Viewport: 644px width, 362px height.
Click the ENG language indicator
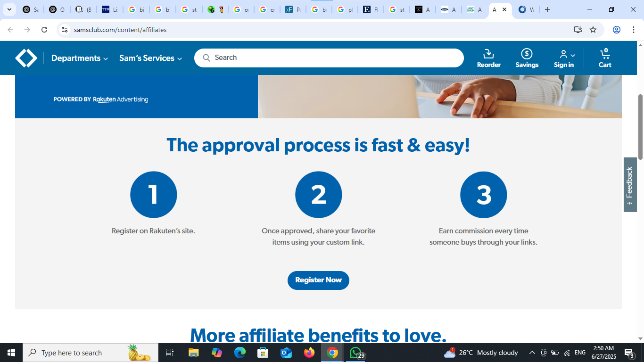pos(580,353)
